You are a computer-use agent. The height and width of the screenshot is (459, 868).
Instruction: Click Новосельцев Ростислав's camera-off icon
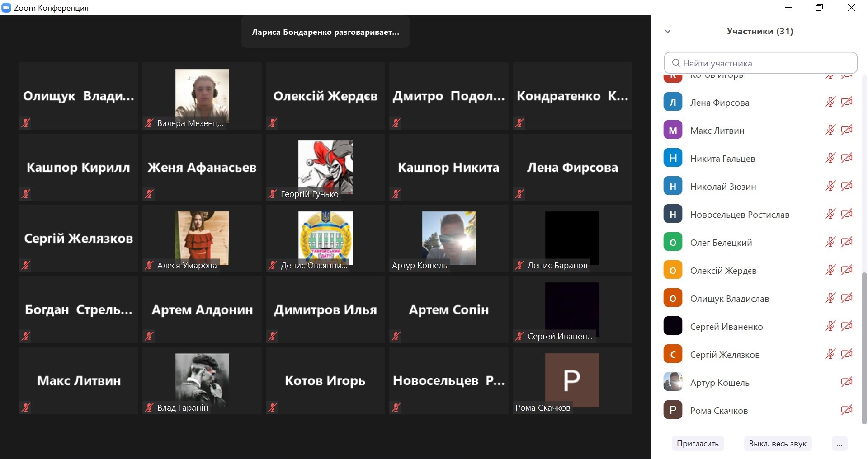pos(847,214)
